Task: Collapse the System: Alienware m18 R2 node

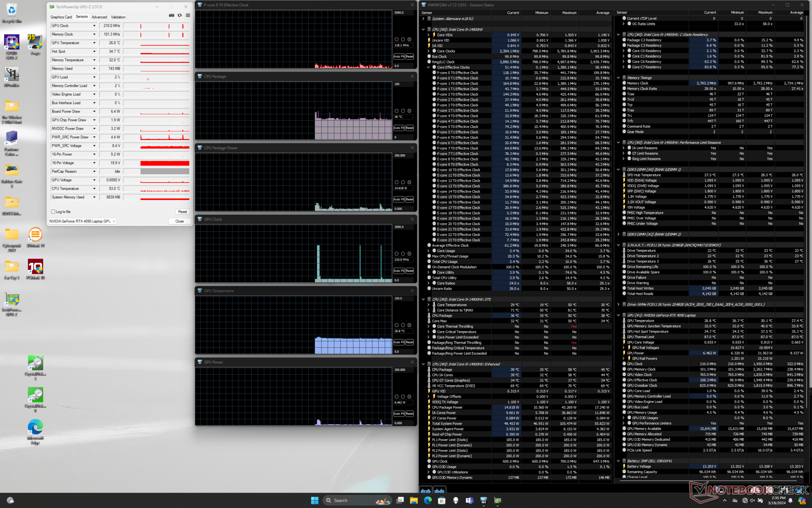Action: tap(423, 19)
